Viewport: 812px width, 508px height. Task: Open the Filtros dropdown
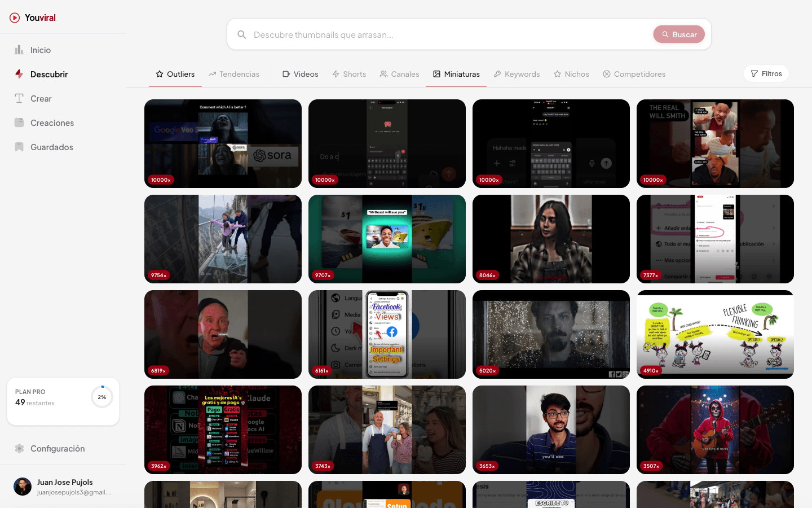[766, 73]
